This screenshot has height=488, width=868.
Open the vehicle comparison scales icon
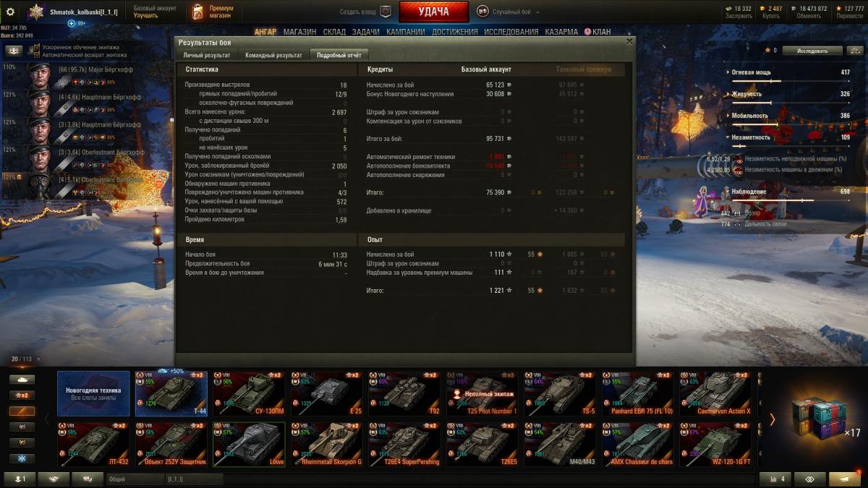coord(856,51)
